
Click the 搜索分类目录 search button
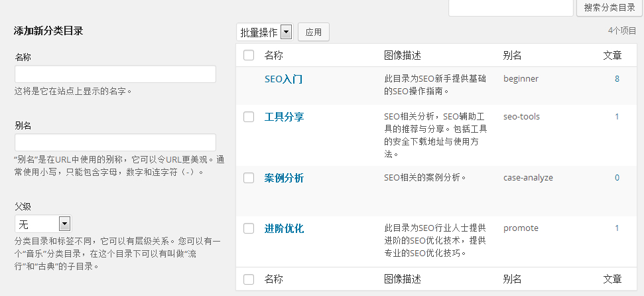(x=610, y=7)
